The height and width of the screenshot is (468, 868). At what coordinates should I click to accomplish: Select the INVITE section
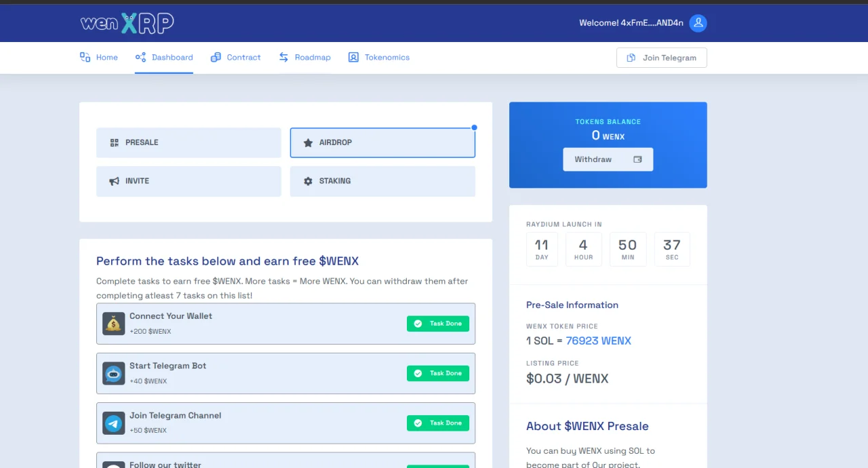tap(189, 181)
